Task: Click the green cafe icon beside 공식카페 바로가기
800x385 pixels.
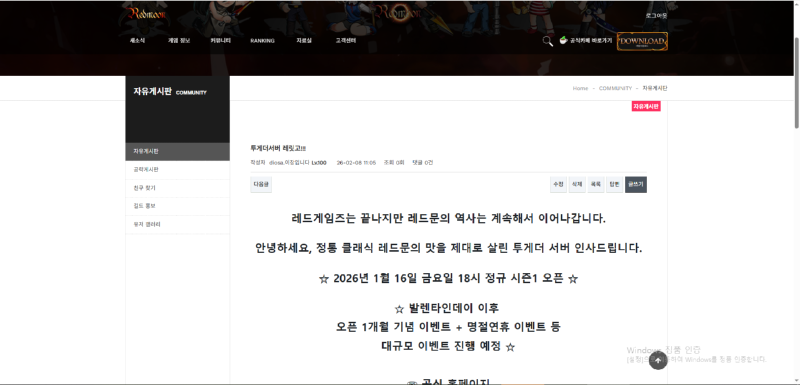Action: (x=564, y=41)
